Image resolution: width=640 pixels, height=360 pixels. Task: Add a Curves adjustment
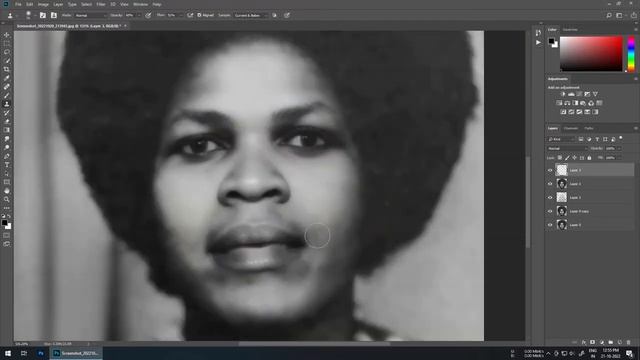(x=579, y=94)
